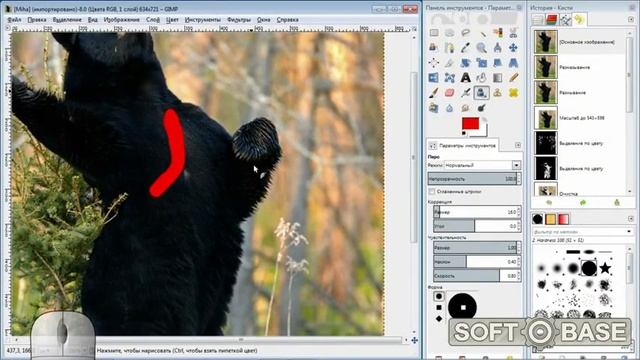Select the Foreground Select tool

pos(434,48)
